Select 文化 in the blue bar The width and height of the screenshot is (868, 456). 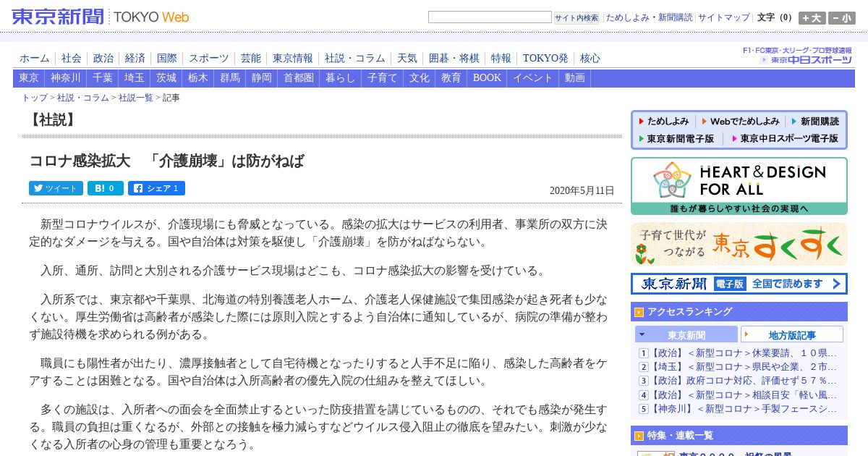[420, 78]
